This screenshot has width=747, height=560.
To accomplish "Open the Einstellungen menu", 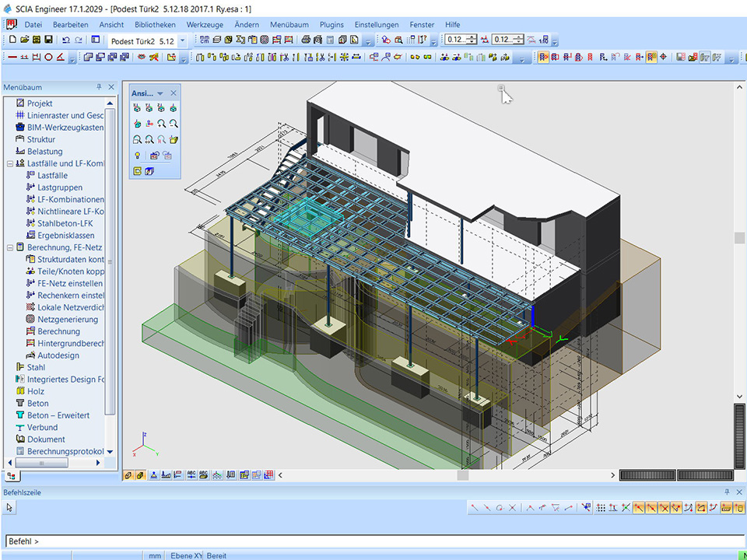I will [377, 25].
